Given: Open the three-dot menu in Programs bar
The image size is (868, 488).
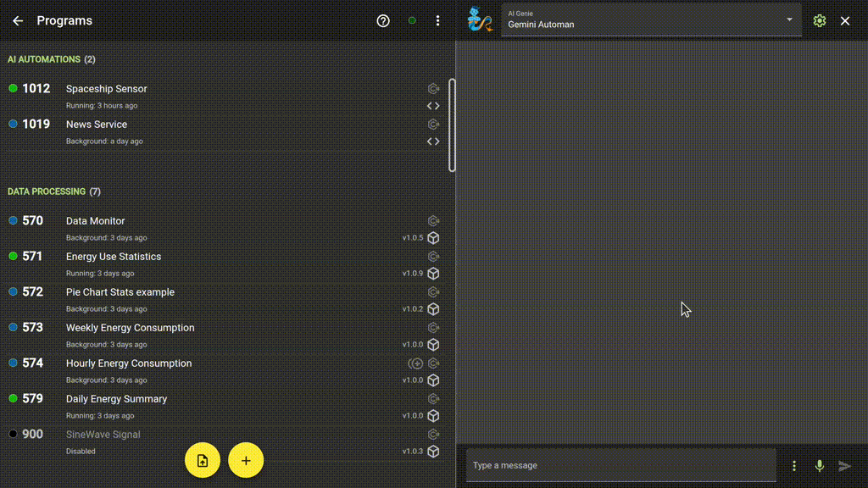Looking at the screenshot, I should [x=437, y=20].
